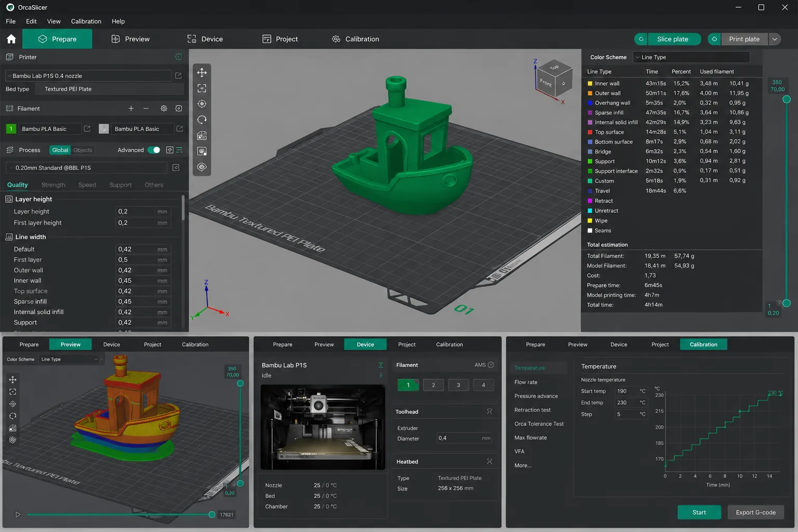This screenshot has width=798, height=532.
Task: Toggle visibility of Inner wall line type
Action: pos(590,84)
